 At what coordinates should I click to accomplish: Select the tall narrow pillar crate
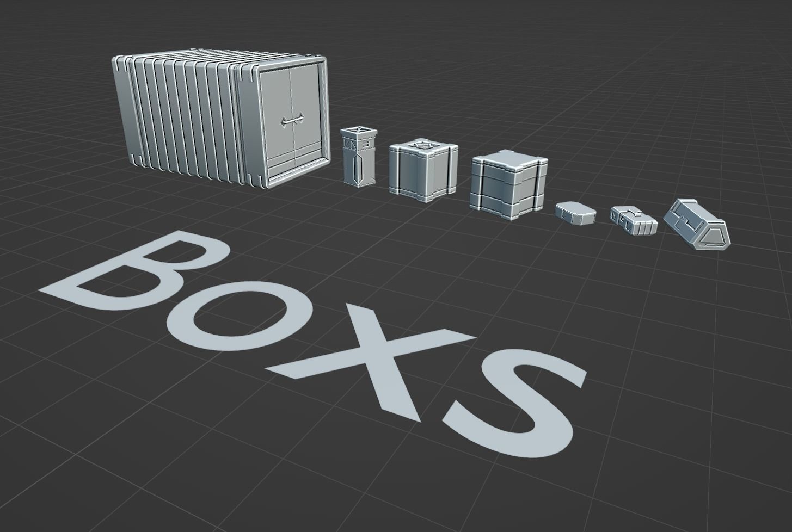click(358, 157)
